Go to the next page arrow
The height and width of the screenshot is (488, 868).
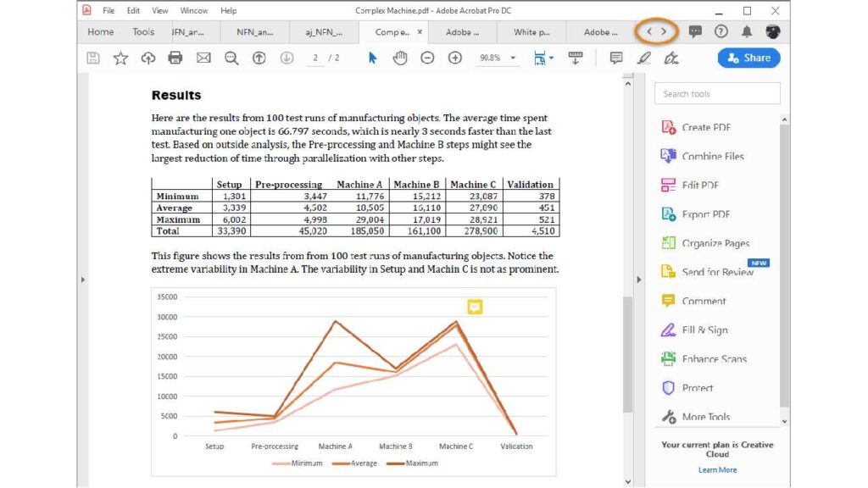287,58
